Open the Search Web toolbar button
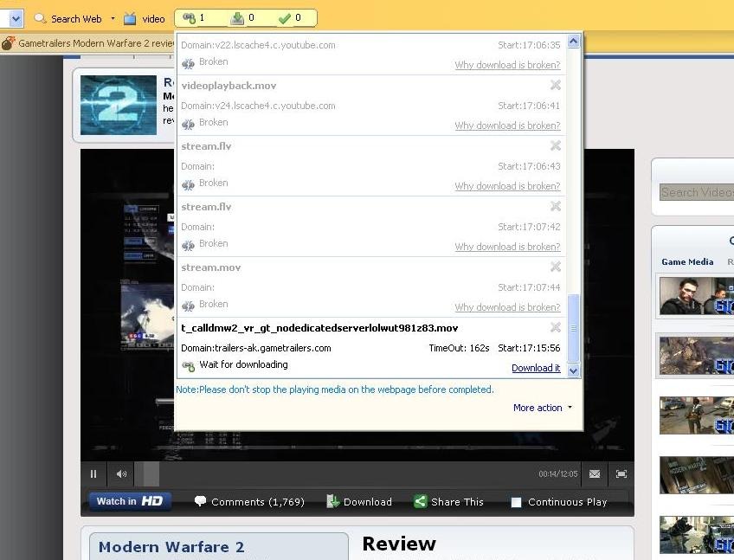The width and height of the screenshot is (734, 560). (x=68, y=19)
